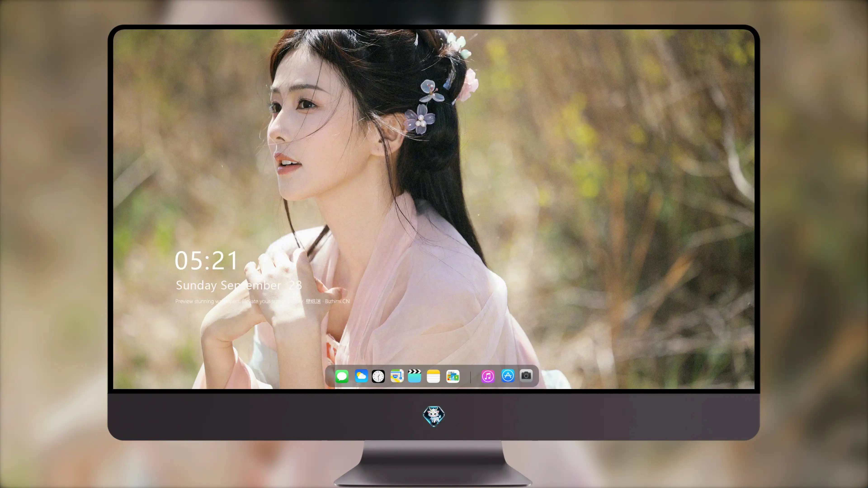Screen dimensions: 868x488
Task: Open the photo gallery cards icon
Action: 453,376
